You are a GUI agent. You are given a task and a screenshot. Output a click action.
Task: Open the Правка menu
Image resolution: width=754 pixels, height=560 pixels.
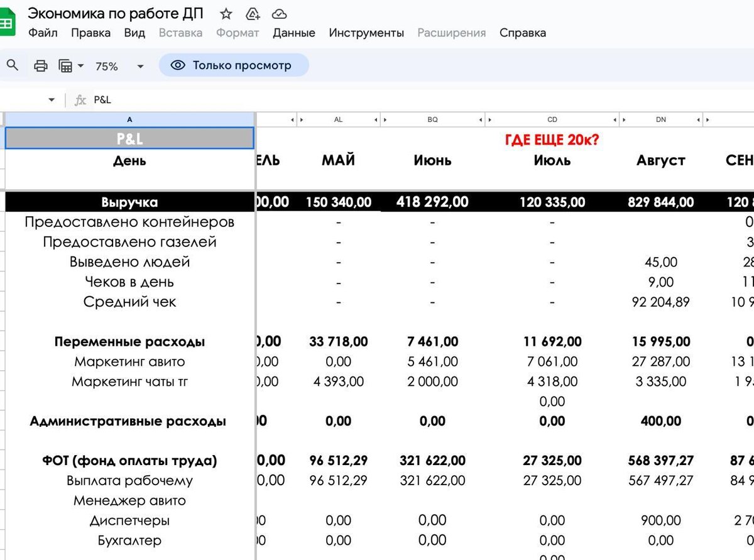[90, 33]
